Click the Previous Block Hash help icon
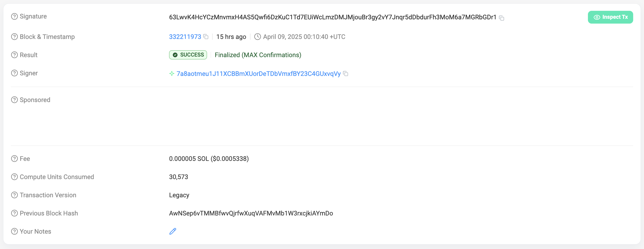The height and width of the screenshot is (249, 644). point(14,213)
